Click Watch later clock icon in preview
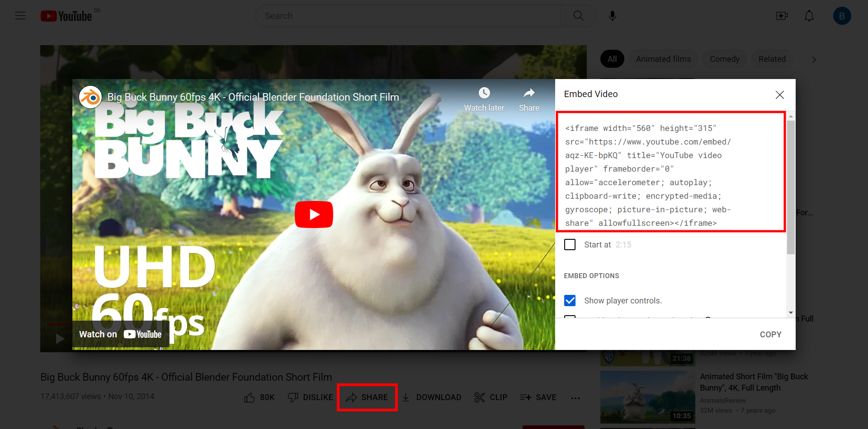868x429 pixels. pyautogui.click(x=484, y=93)
